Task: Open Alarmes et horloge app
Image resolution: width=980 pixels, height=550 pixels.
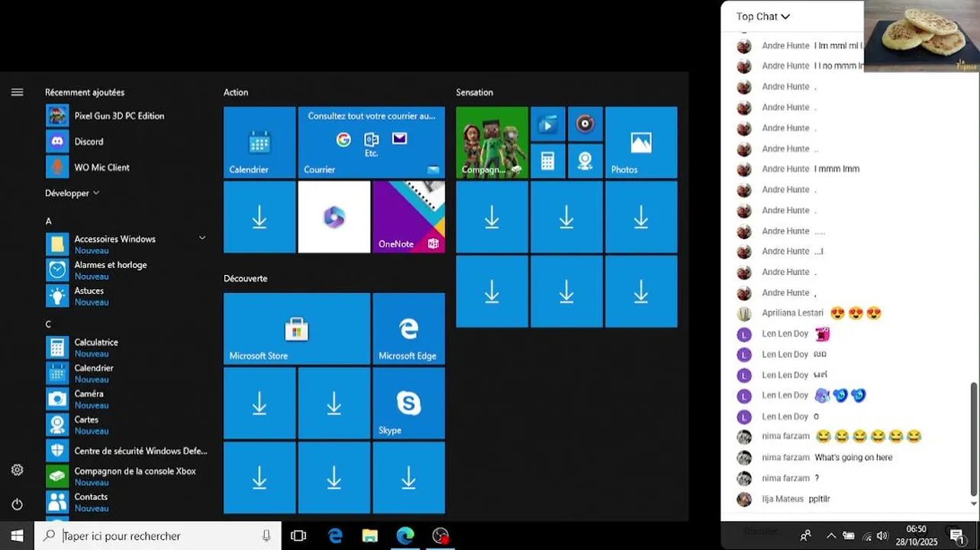Action: point(127,270)
